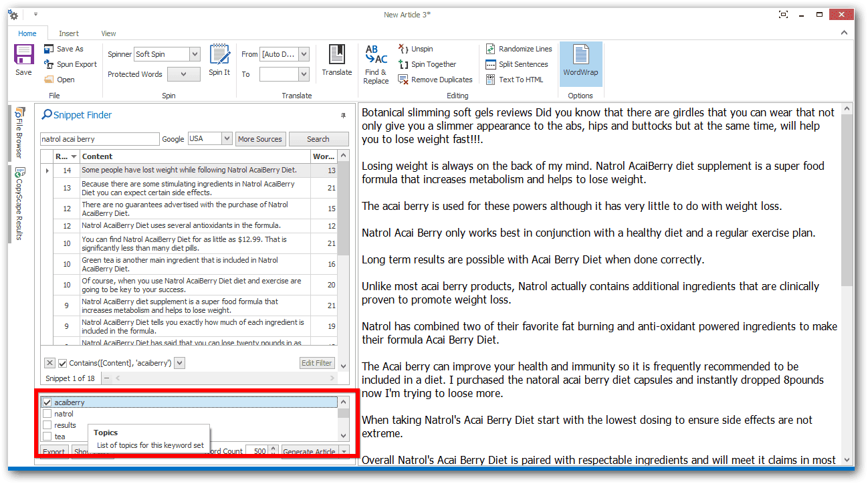
Task: Check the results topic
Action: pos(47,425)
